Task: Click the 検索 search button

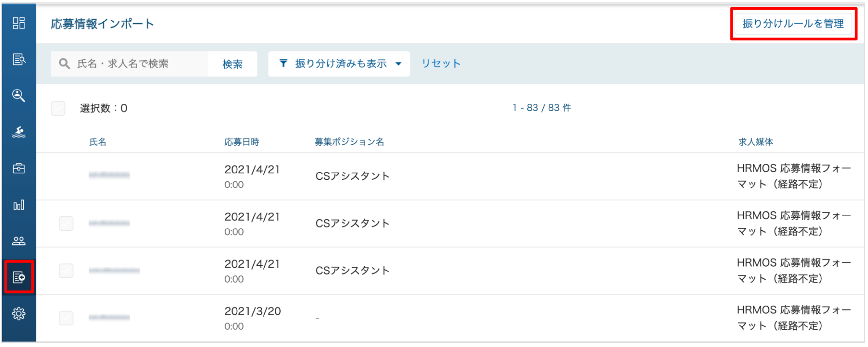Action: point(233,64)
